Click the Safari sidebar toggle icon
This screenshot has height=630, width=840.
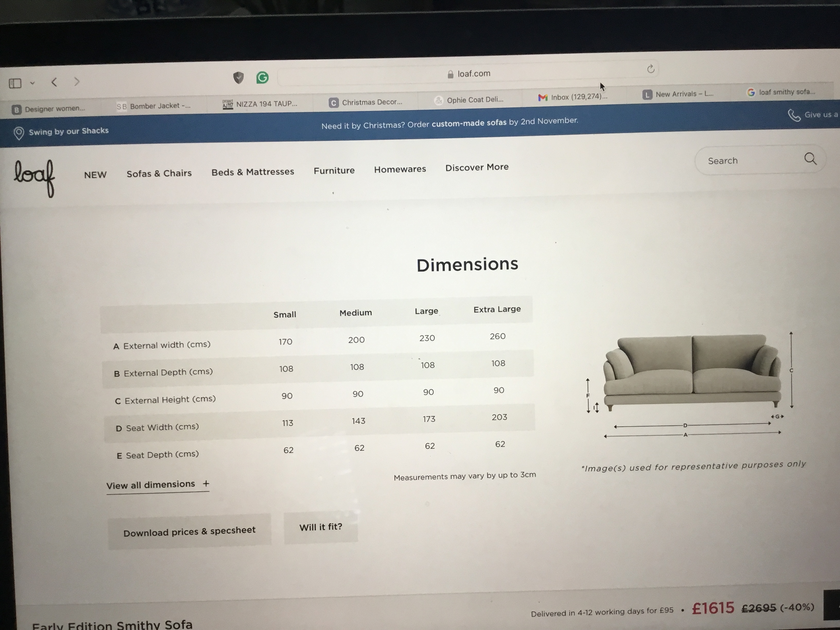coord(15,83)
